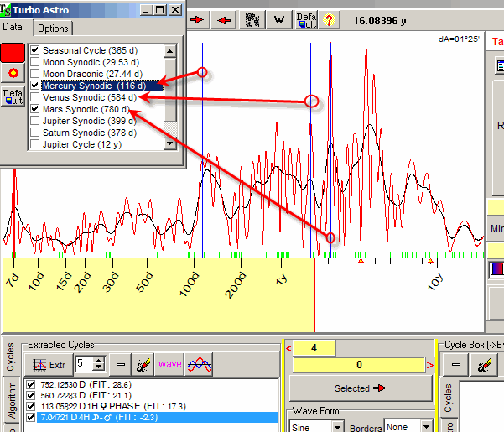
Task: Click the red less-than arrow beside 4
Action: coord(289,348)
